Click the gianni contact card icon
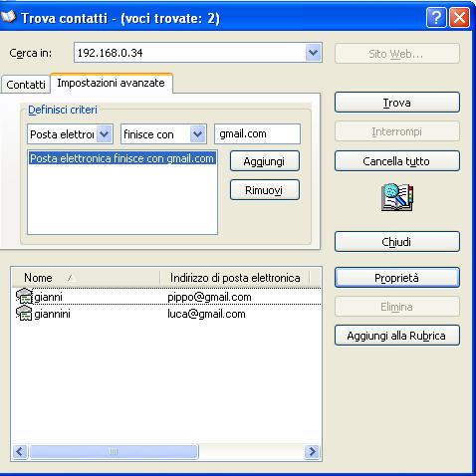This screenshot has height=476, width=476. (24, 297)
